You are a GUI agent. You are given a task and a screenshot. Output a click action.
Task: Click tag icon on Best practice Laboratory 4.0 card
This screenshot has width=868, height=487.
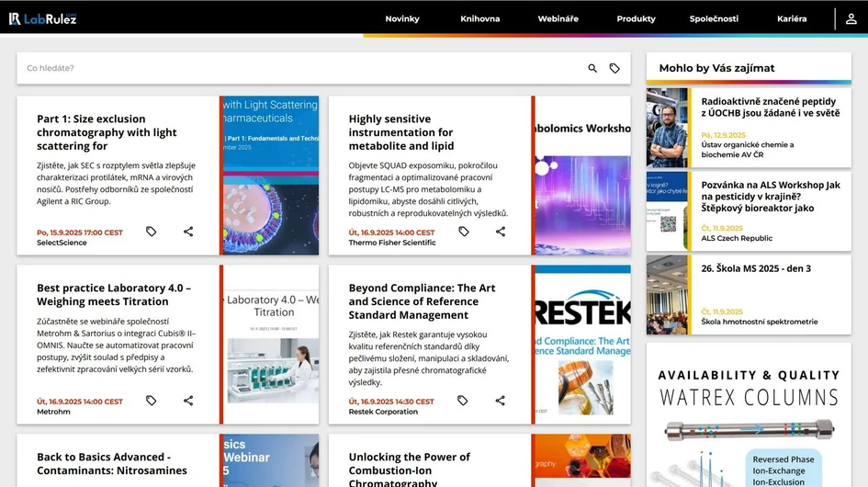[x=152, y=401]
